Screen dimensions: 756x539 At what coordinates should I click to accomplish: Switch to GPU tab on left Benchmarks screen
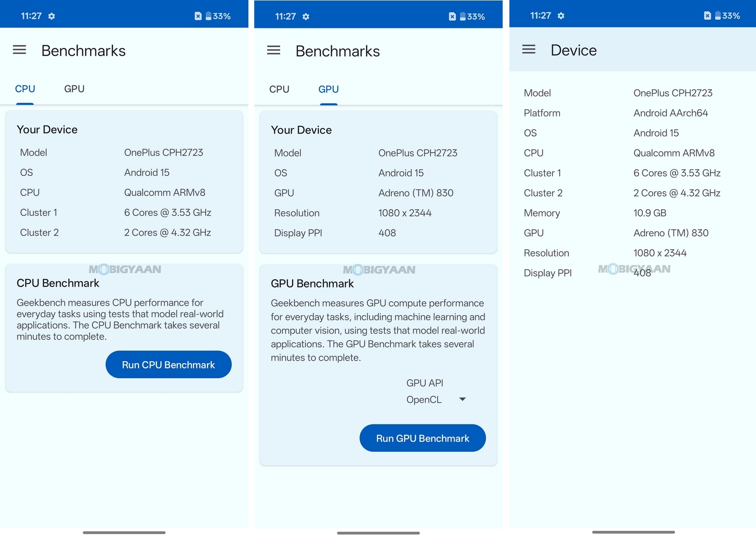[x=74, y=89]
